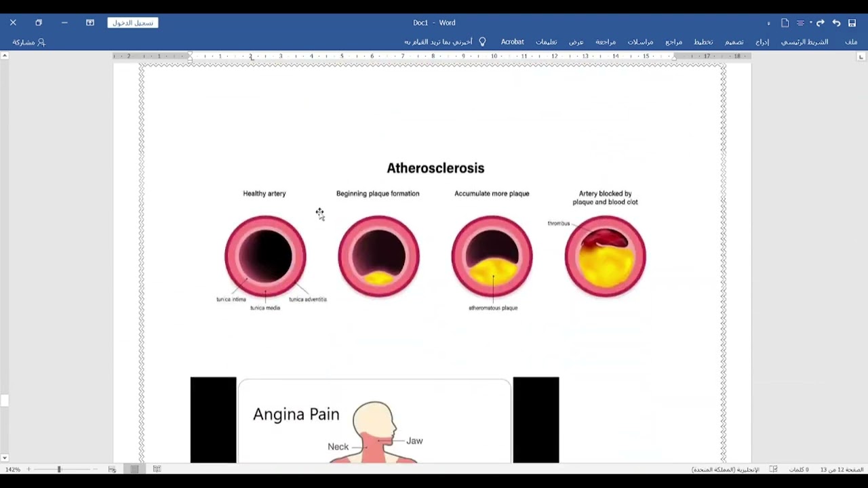Image resolution: width=868 pixels, height=488 pixels.
Task: Click the Angina Pain picture
Action: (x=374, y=420)
